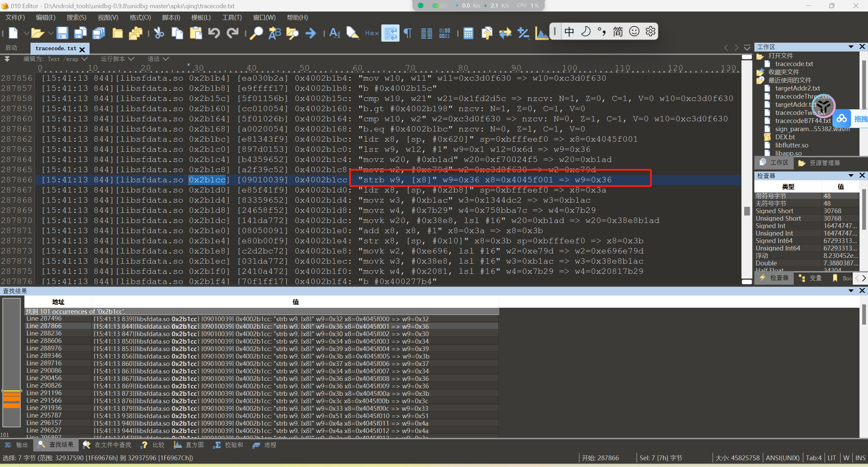Toggle Hex edit mode button

(x=371, y=33)
